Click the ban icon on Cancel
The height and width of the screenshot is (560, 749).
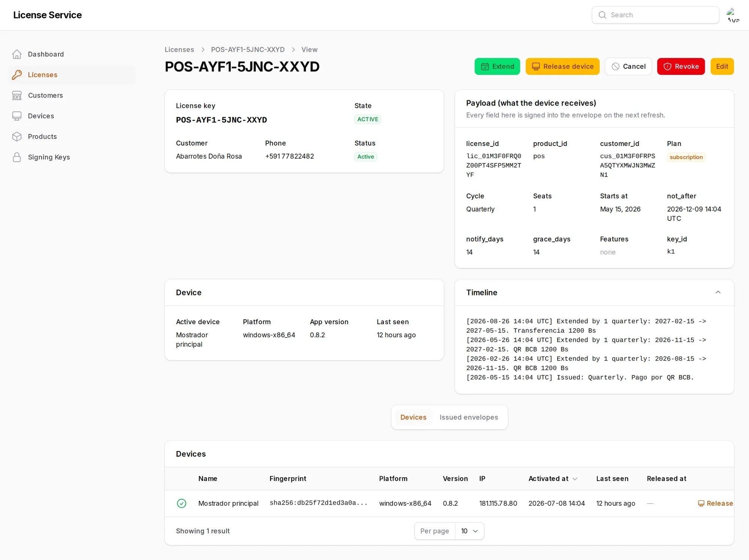(x=615, y=67)
